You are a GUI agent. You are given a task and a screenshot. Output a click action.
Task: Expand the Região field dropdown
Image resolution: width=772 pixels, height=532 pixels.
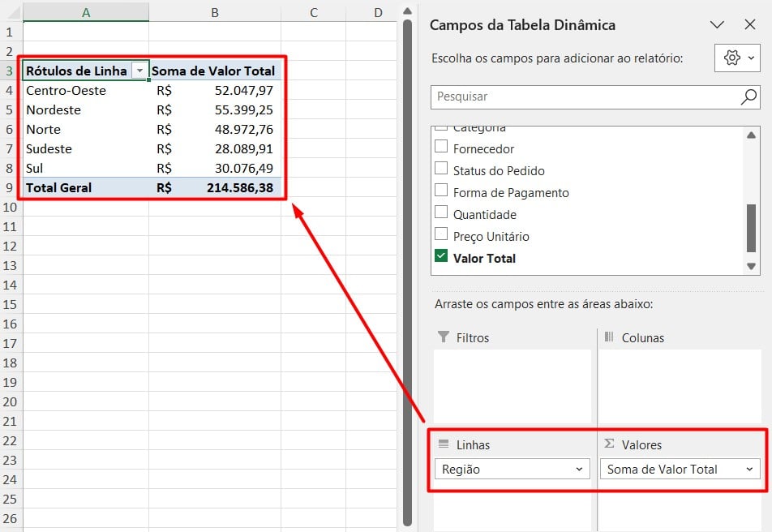point(579,470)
